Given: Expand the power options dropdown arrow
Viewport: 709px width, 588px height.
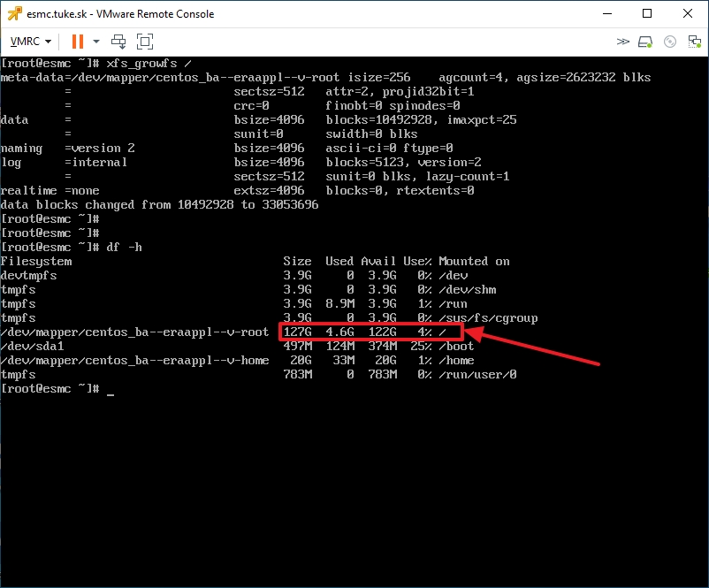Looking at the screenshot, I should [96, 42].
